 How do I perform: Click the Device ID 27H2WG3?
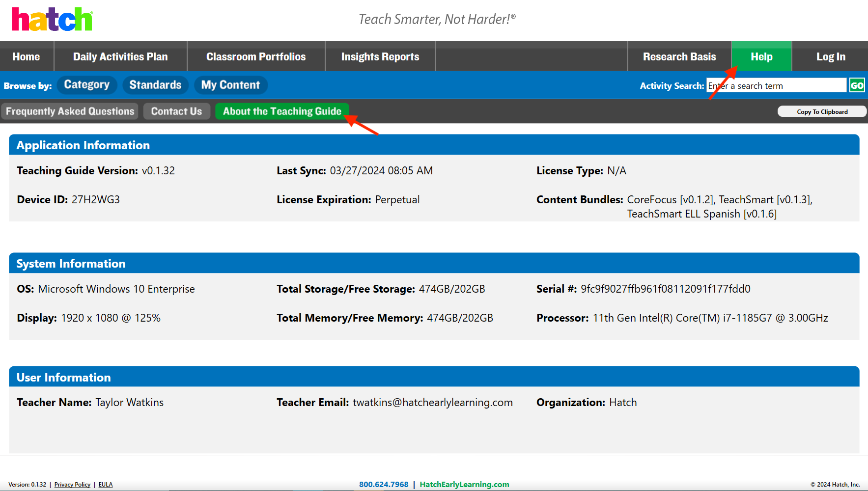(68, 200)
